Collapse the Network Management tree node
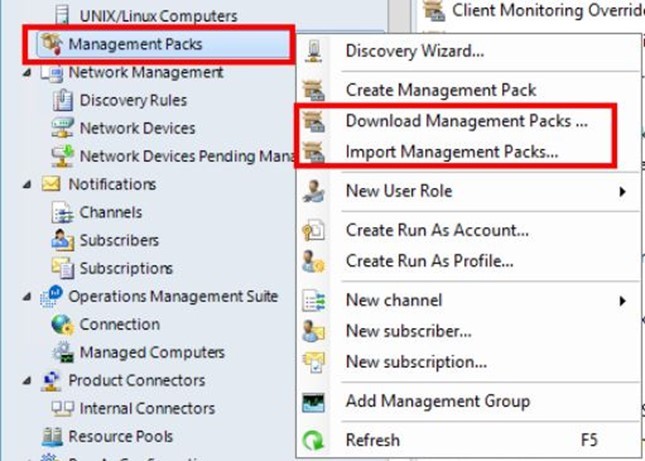645x461 pixels. pos(27,73)
